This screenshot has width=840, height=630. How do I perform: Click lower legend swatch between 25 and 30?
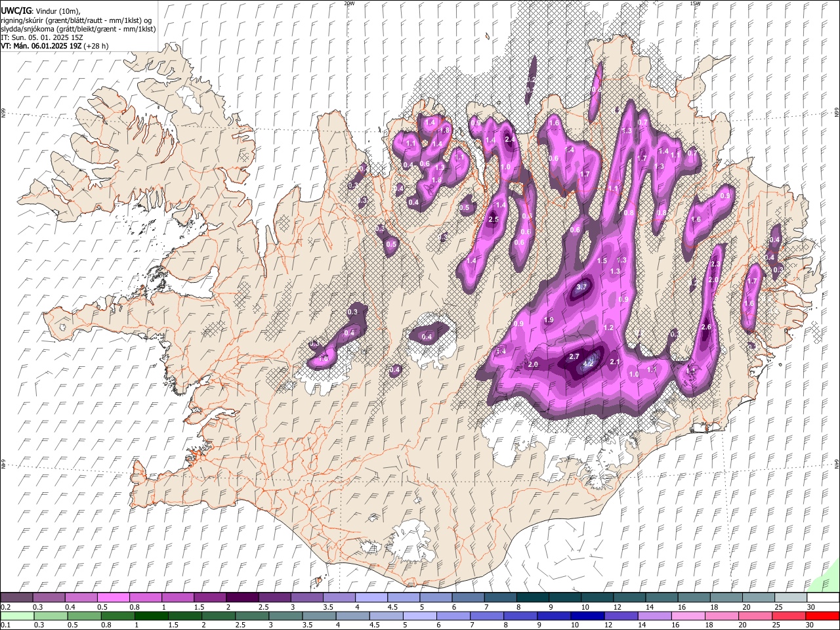point(789,616)
